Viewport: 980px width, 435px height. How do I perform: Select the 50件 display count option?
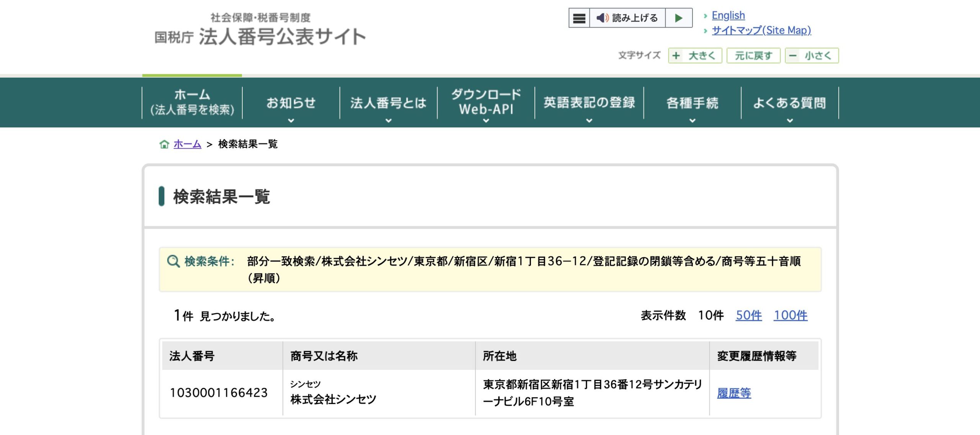click(x=749, y=316)
